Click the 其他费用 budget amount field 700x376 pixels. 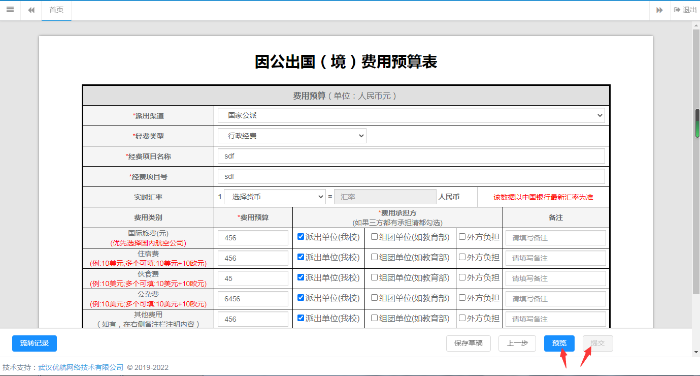click(x=253, y=319)
